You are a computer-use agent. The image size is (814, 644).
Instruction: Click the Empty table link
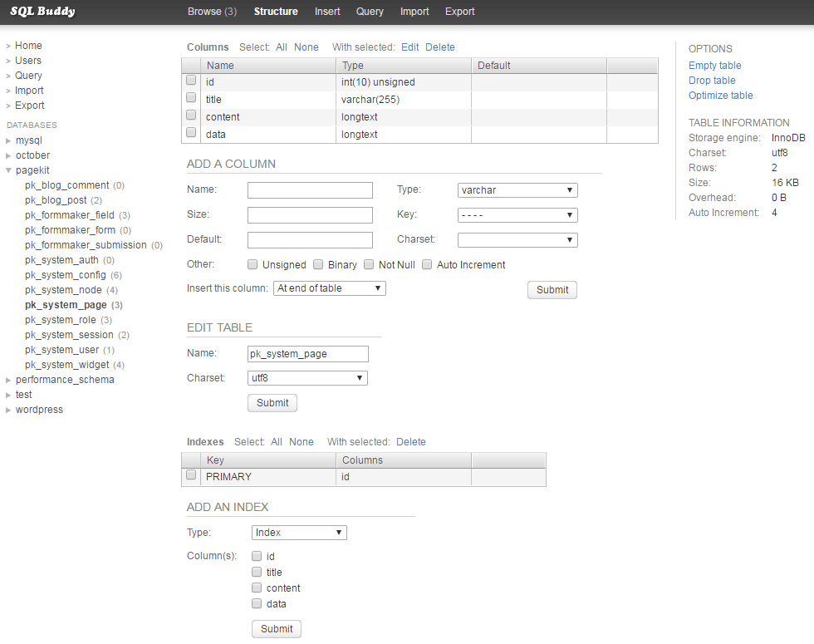(x=714, y=66)
